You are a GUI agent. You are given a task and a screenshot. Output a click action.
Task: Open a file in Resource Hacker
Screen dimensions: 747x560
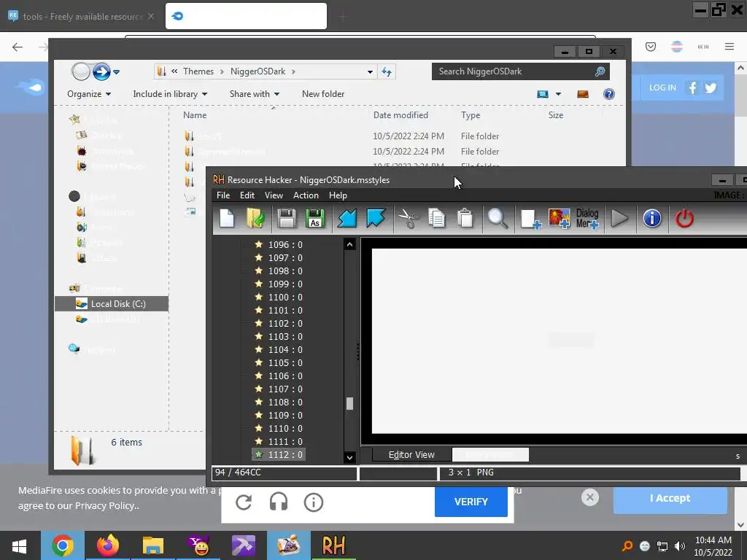click(x=256, y=219)
